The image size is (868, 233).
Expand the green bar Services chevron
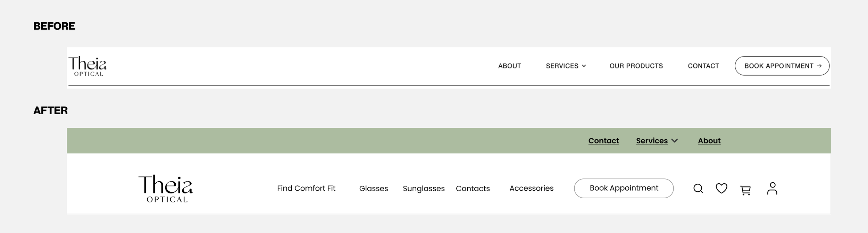(675, 141)
